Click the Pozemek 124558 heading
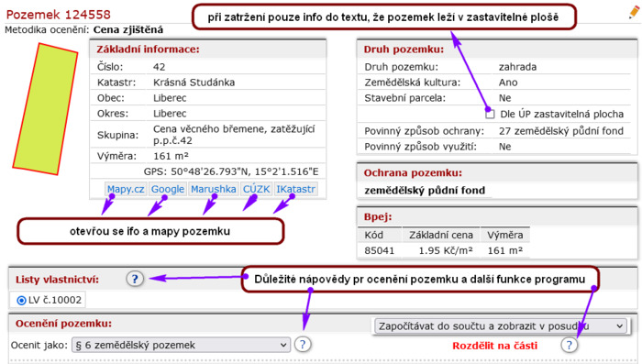The height and width of the screenshot is (364, 642). click(x=58, y=15)
